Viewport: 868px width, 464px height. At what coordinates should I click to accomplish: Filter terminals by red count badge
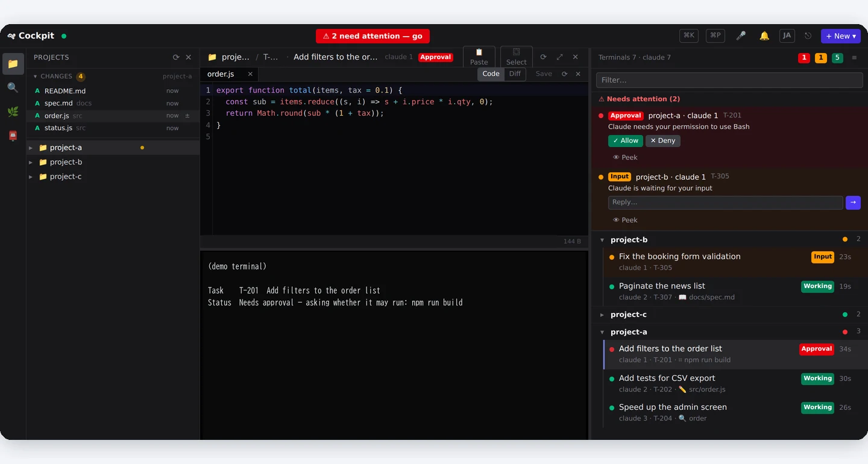[804, 58]
